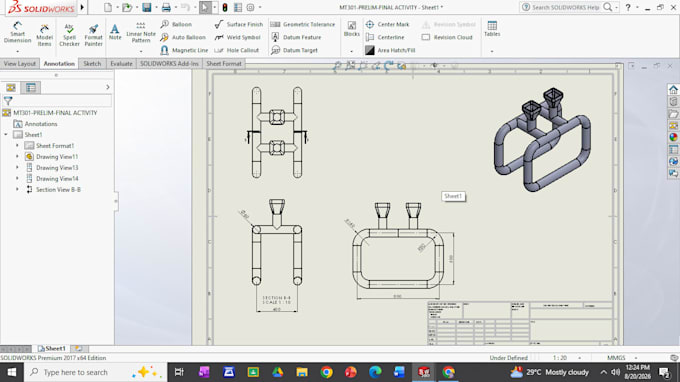Screen dimensions: 680x382
Task: Open the Appearances color ball pane
Action: pyautogui.click(x=673, y=137)
